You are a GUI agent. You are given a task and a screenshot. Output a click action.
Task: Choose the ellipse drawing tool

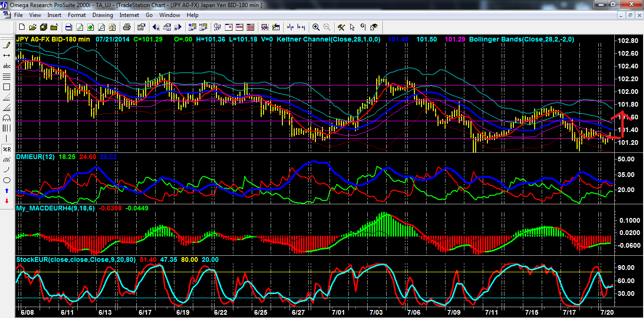click(7, 180)
